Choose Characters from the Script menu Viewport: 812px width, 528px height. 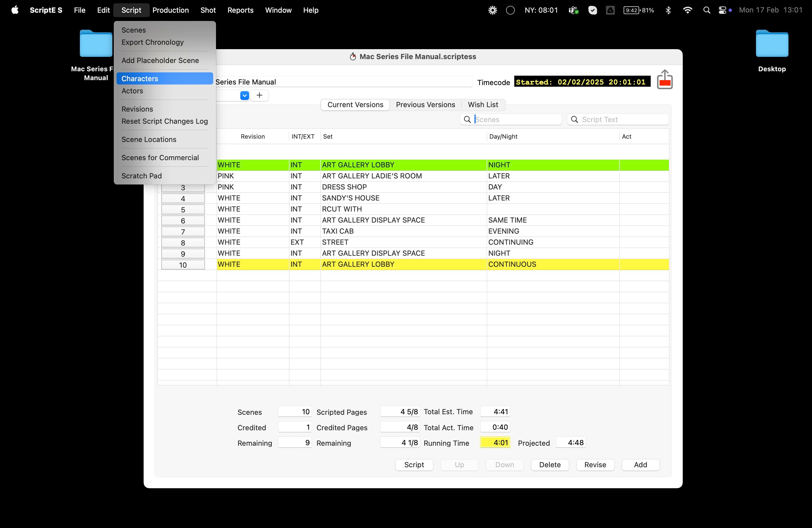coord(140,78)
